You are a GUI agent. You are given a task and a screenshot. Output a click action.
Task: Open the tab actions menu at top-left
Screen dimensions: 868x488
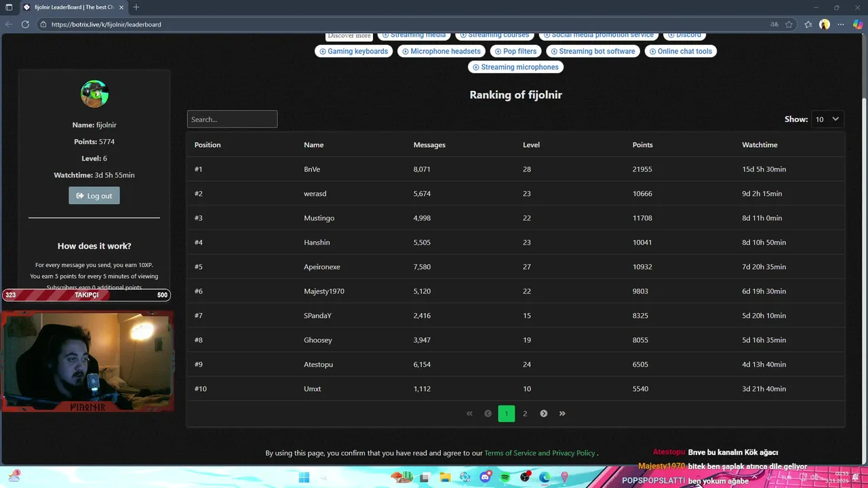coord(9,7)
